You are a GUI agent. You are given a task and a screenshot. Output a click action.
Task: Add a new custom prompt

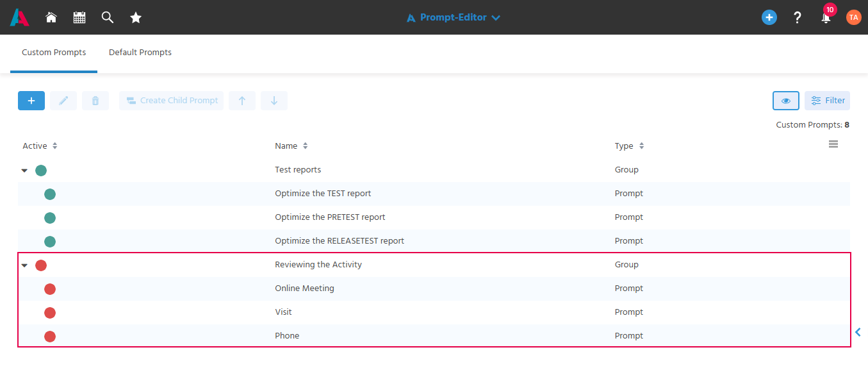(x=31, y=101)
